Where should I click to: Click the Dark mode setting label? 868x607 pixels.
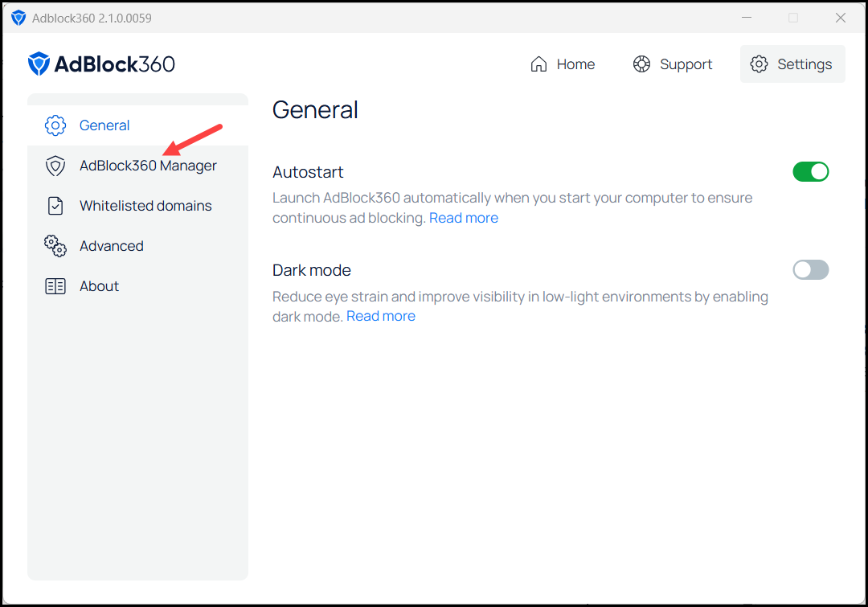pyautogui.click(x=312, y=270)
